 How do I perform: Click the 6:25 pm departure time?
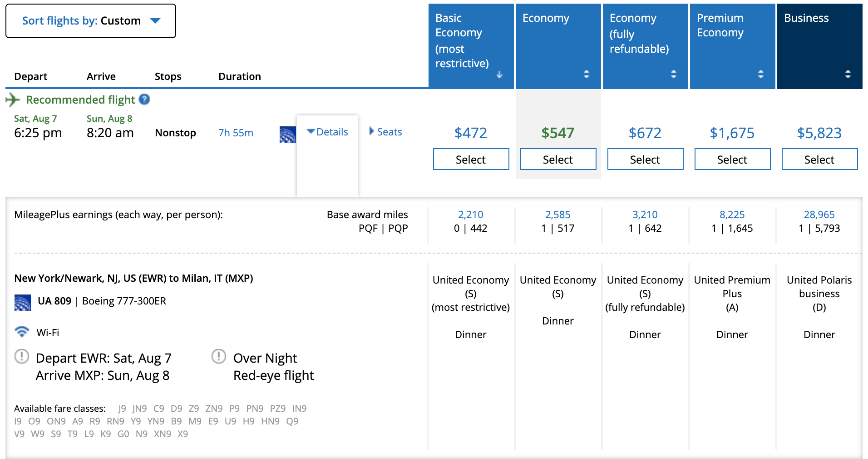pos(38,133)
